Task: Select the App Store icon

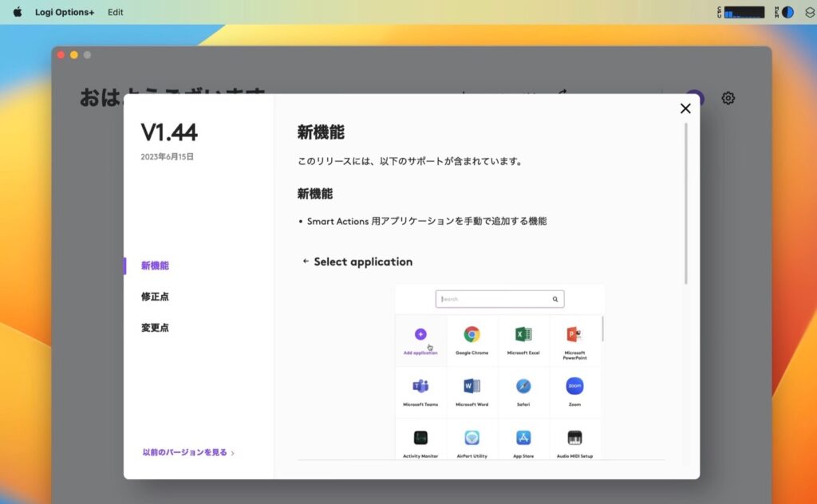Action: click(x=522, y=437)
